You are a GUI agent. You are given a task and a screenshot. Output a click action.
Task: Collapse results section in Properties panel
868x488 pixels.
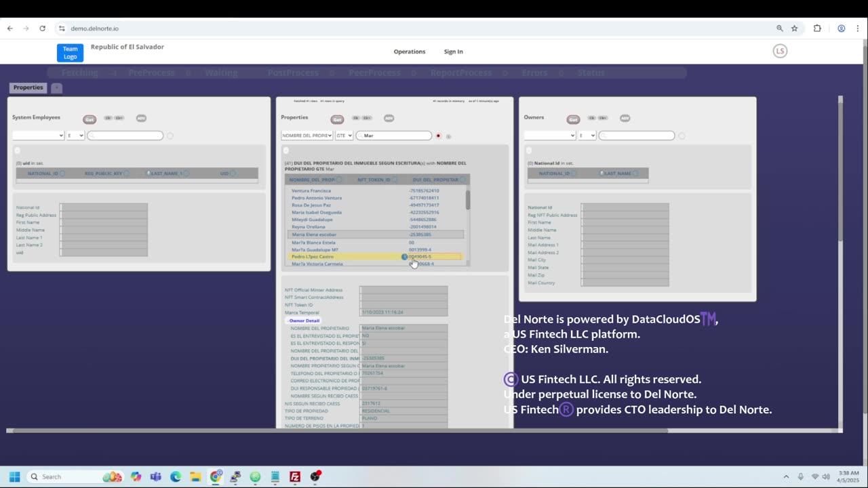point(286,150)
